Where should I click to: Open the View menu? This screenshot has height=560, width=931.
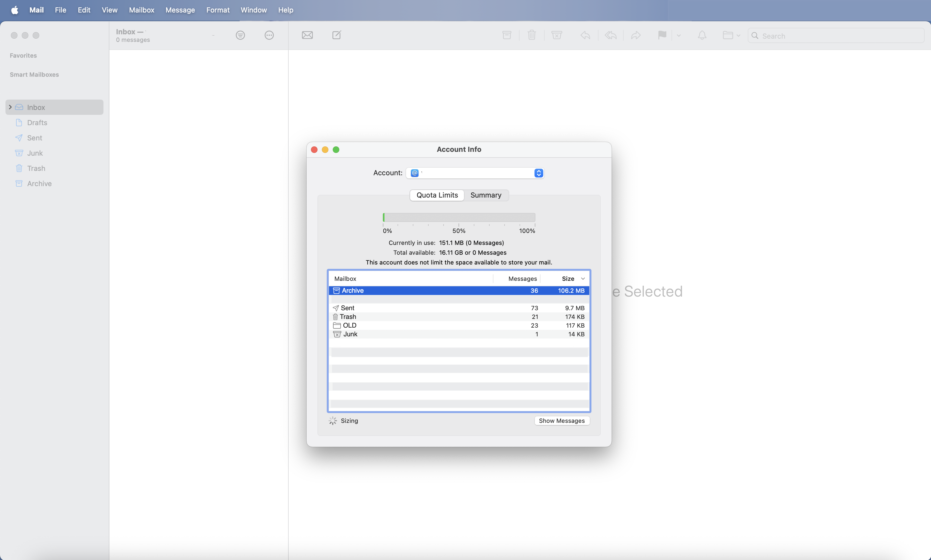pyautogui.click(x=109, y=10)
